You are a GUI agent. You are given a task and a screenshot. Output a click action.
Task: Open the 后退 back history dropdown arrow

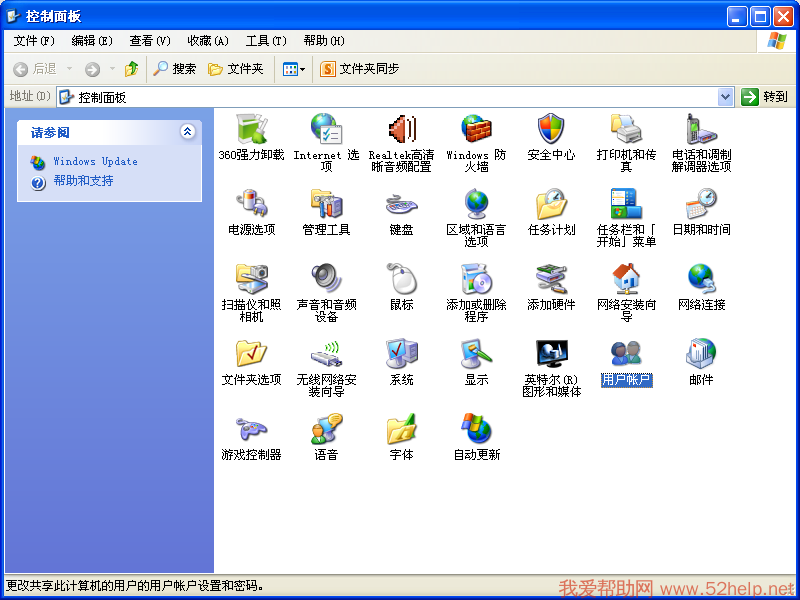coord(70,69)
